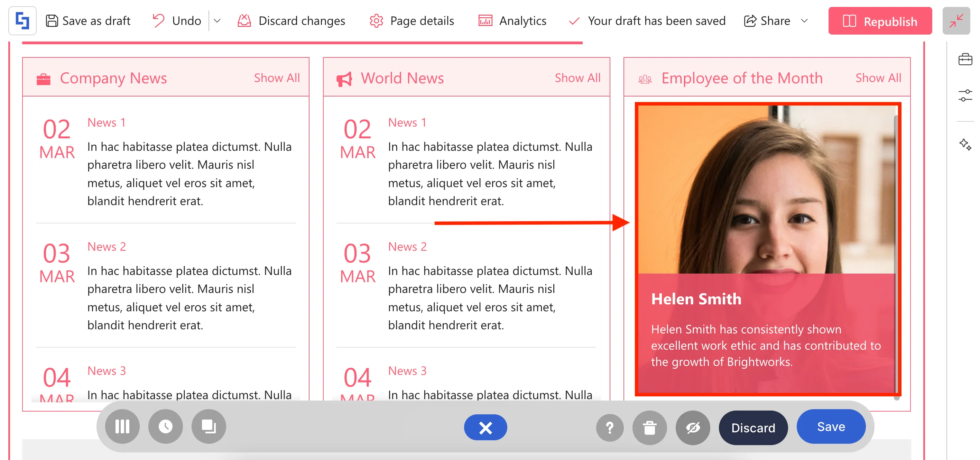This screenshot has height=460, width=980.
Task: Click the 02 MAR date in Company News
Action: 57,139
